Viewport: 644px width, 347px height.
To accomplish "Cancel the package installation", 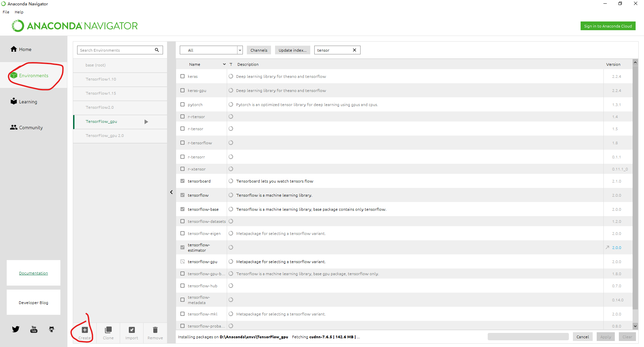I will [583, 337].
